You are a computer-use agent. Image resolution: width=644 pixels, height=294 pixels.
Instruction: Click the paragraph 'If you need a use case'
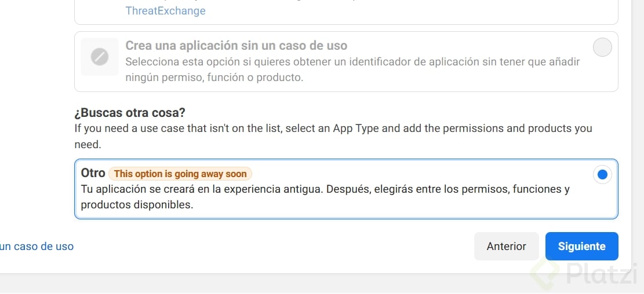pos(333,128)
